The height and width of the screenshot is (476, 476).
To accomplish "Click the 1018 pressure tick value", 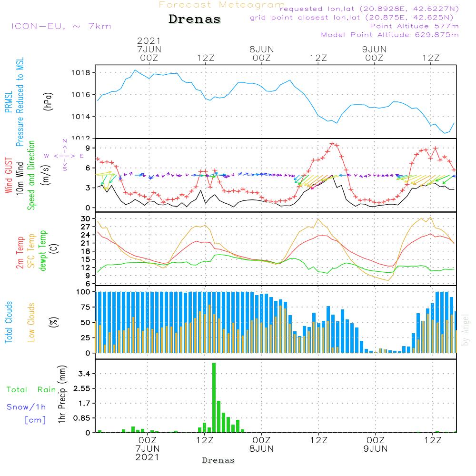I will point(81,72).
